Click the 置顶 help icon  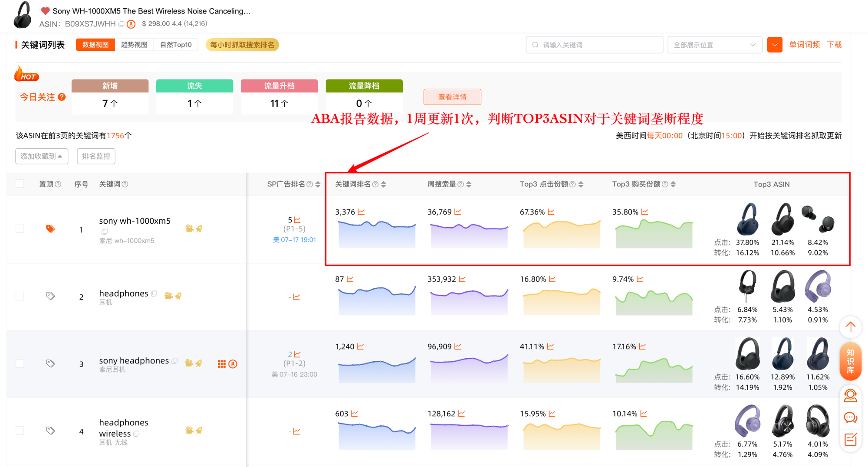click(58, 184)
